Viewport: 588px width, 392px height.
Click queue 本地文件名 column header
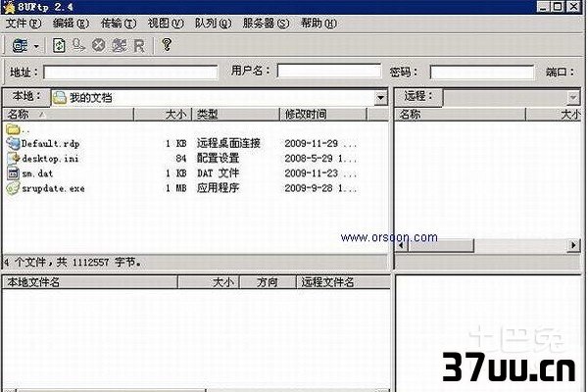tap(90, 282)
